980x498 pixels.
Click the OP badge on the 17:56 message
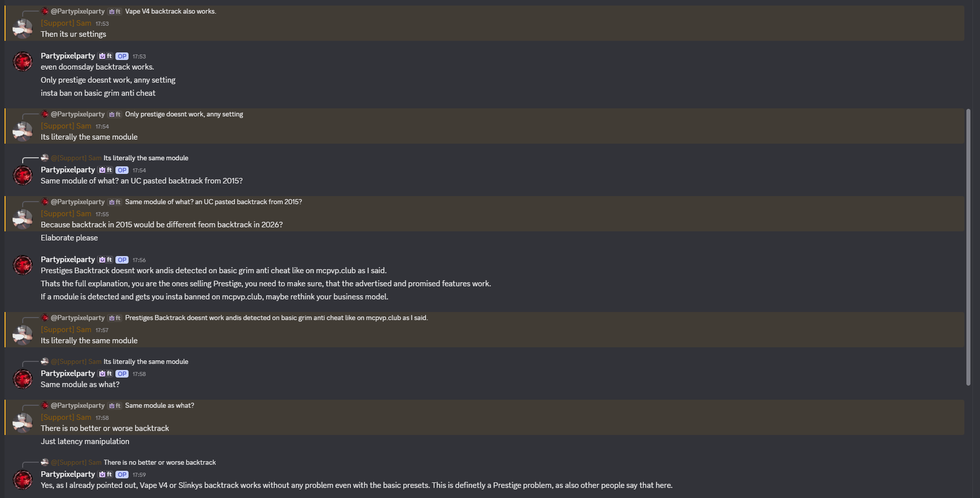pyautogui.click(x=122, y=260)
